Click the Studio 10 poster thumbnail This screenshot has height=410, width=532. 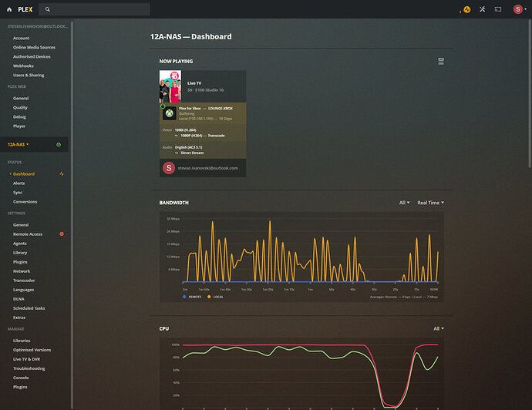click(170, 86)
